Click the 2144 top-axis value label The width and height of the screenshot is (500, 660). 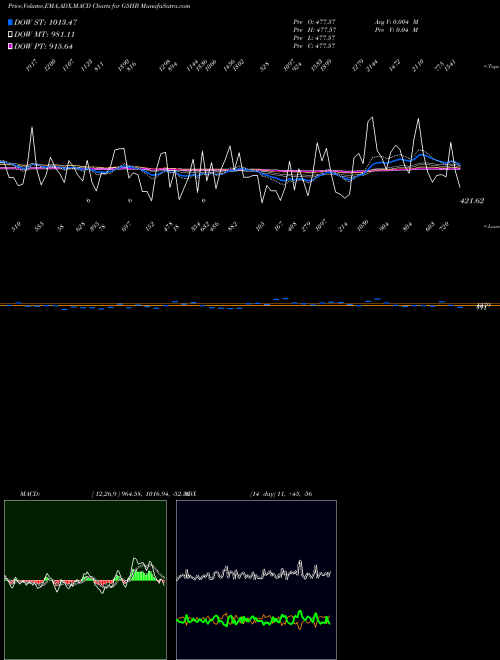[x=372, y=66]
